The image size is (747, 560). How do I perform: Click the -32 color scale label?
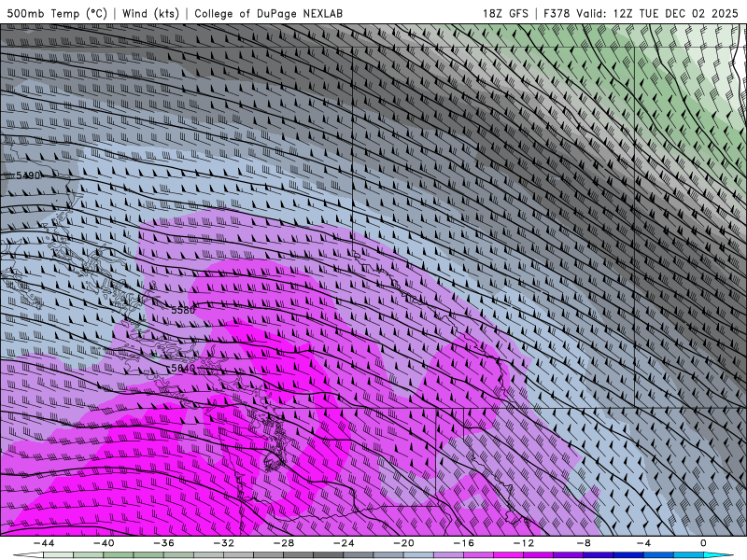point(224,543)
